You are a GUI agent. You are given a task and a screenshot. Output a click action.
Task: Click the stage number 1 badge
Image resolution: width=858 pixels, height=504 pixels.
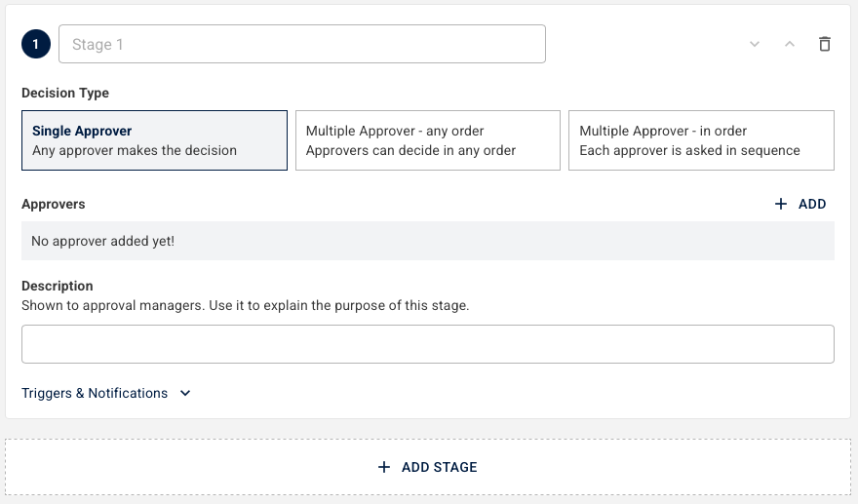tap(36, 44)
